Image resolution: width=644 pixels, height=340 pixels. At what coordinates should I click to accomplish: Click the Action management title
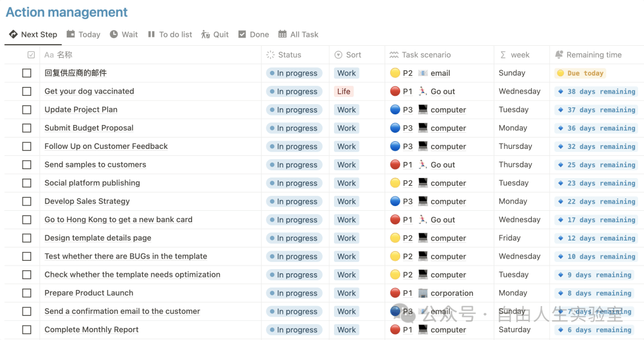click(67, 13)
